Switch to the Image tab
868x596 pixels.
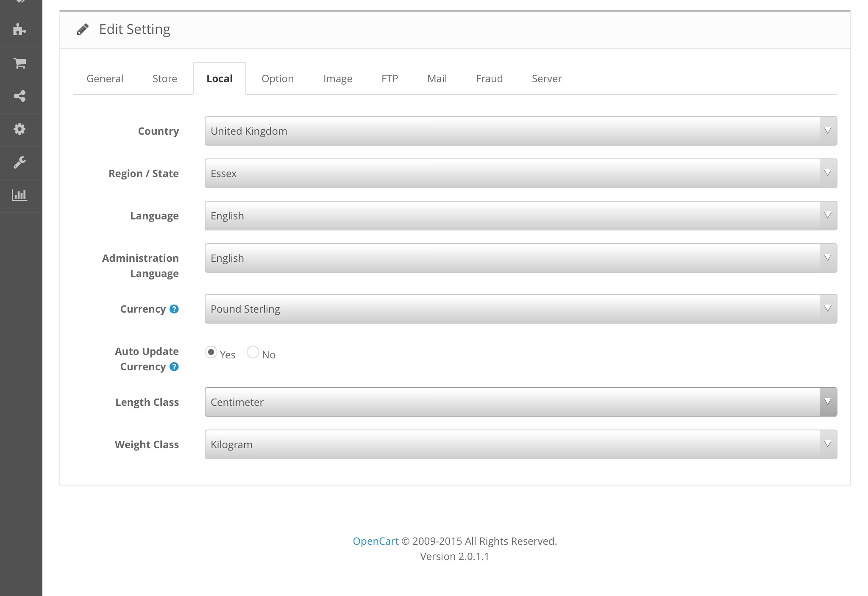[338, 79]
